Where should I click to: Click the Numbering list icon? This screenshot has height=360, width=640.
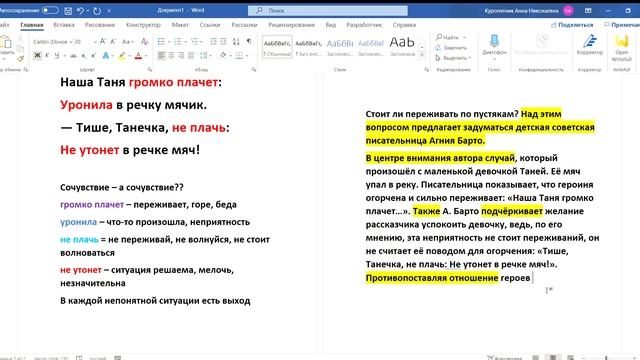click(178, 42)
